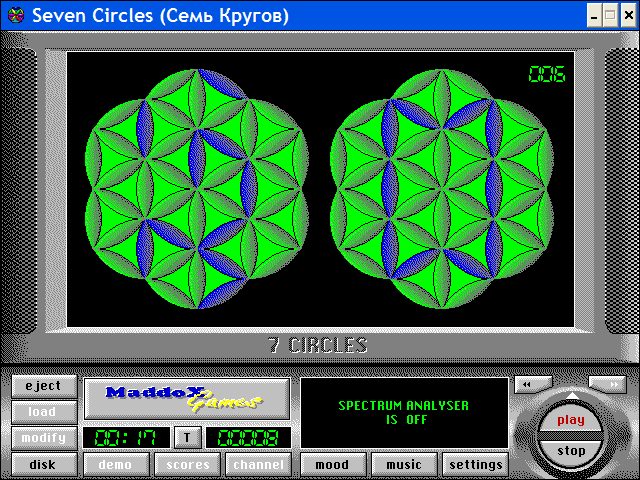Close the Seven Circles window
Image resolution: width=640 pixels, height=480 pixels.
[x=629, y=16]
